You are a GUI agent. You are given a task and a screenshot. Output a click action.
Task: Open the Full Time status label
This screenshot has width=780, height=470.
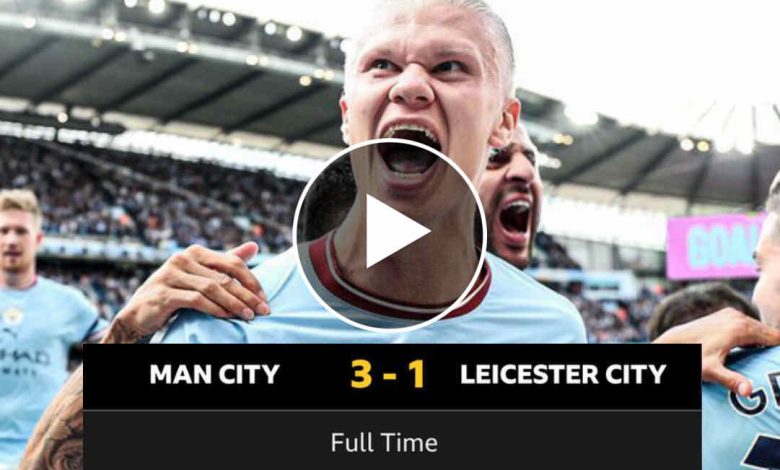pyautogui.click(x=384, y=443)
